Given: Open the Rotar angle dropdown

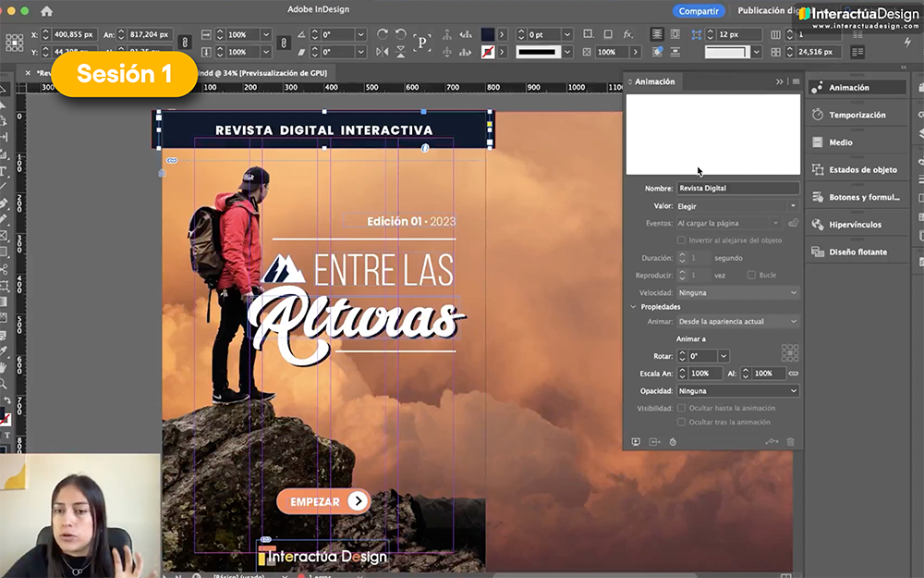Looking at the screenshot, I should pos(723,356).
